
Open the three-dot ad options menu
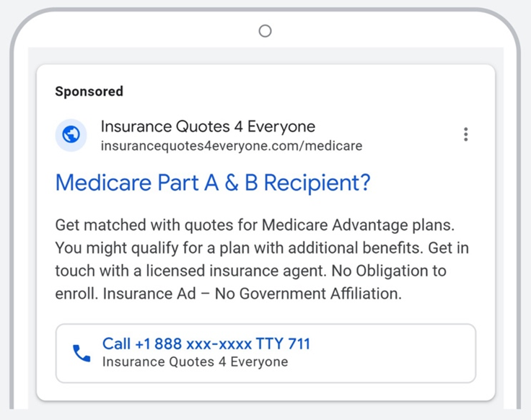point(466,134)
